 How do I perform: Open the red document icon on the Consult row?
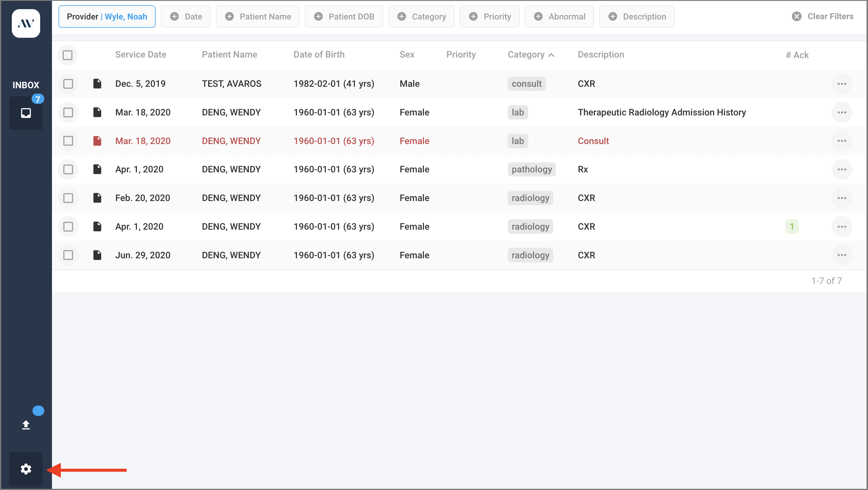coord(97,141)
